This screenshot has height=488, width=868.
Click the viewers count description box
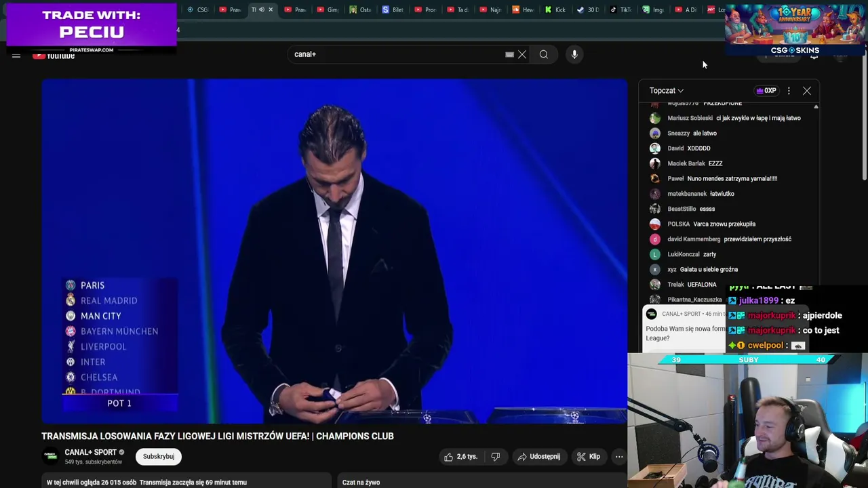pos(186,481)
